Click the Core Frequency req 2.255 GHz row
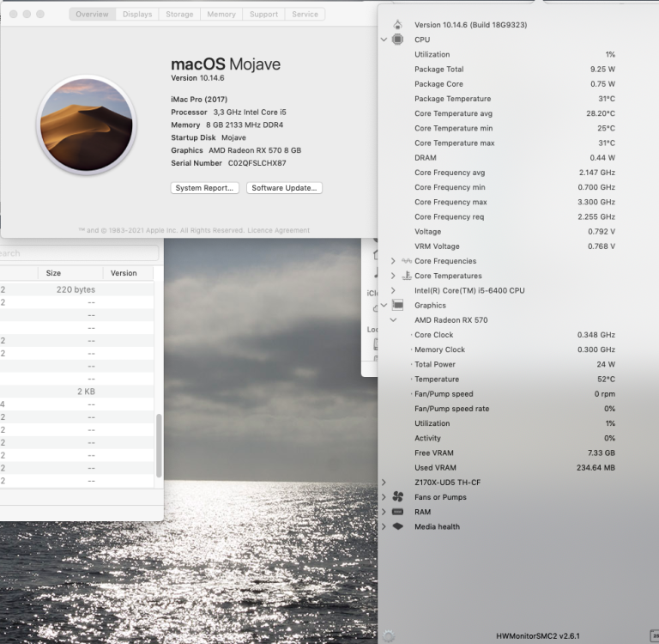 (515, 216)
